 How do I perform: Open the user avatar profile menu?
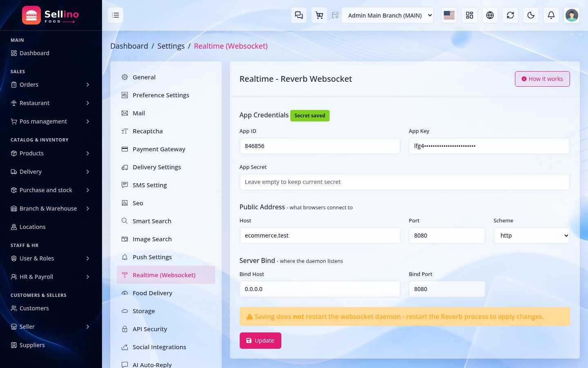(x=572, y=15)
